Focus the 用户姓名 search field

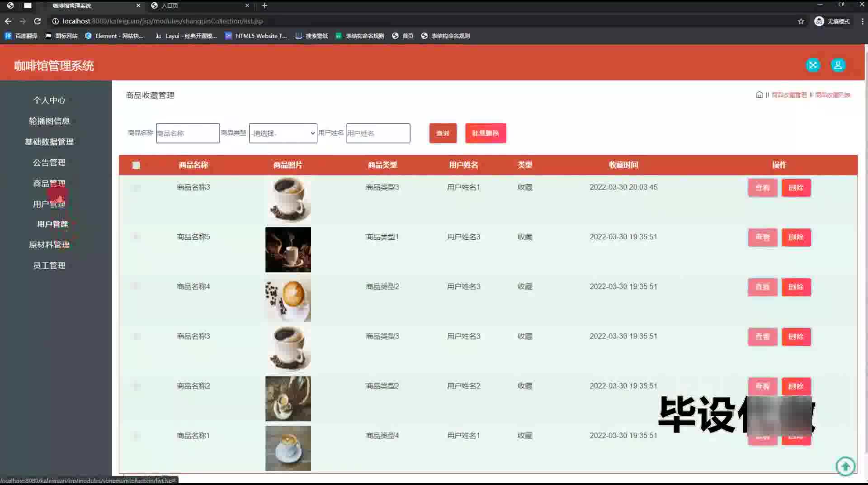point(378,133)
